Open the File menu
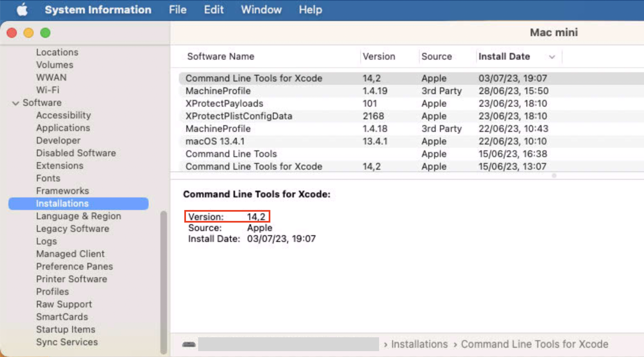The image size is (644, 357). (x=177, y=10)
